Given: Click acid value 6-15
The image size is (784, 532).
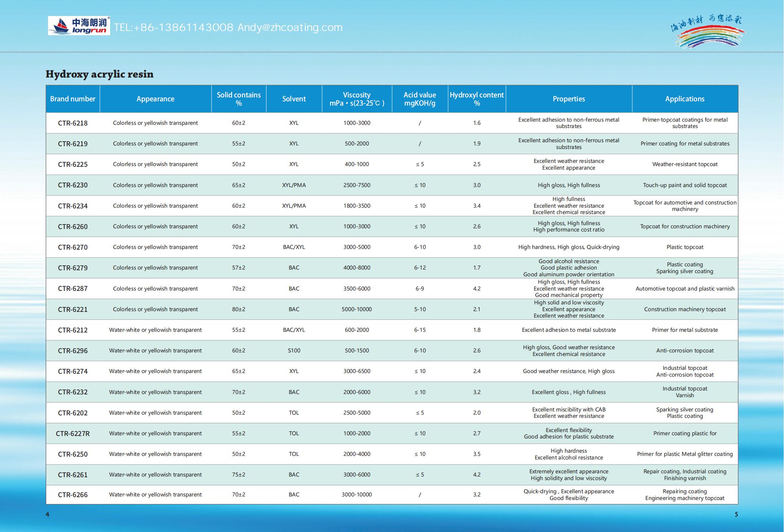Looking at the screenshot, I should [420, 330].
